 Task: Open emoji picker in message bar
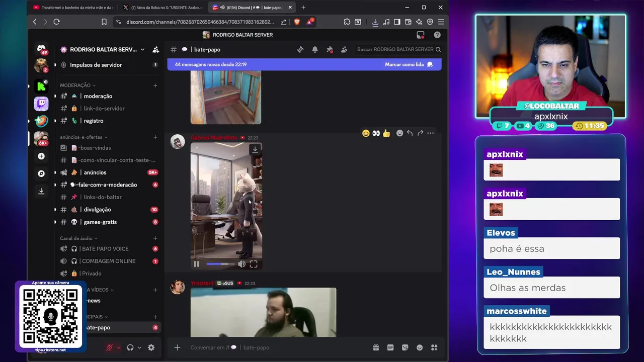(x=420, y=347)
